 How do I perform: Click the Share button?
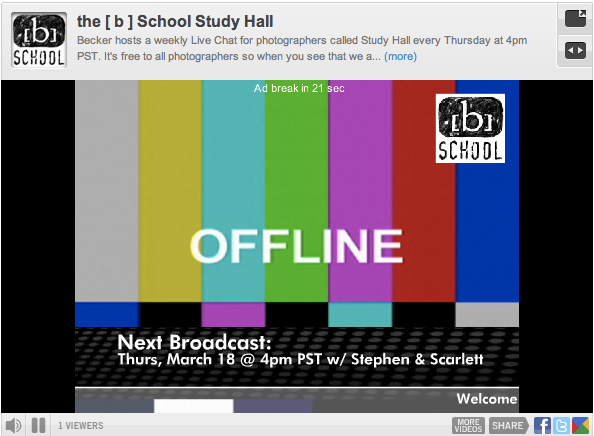[508, 425]
